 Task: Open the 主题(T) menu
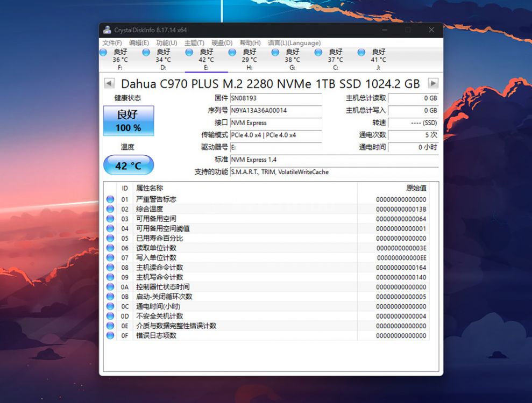[x=194, y=42]
